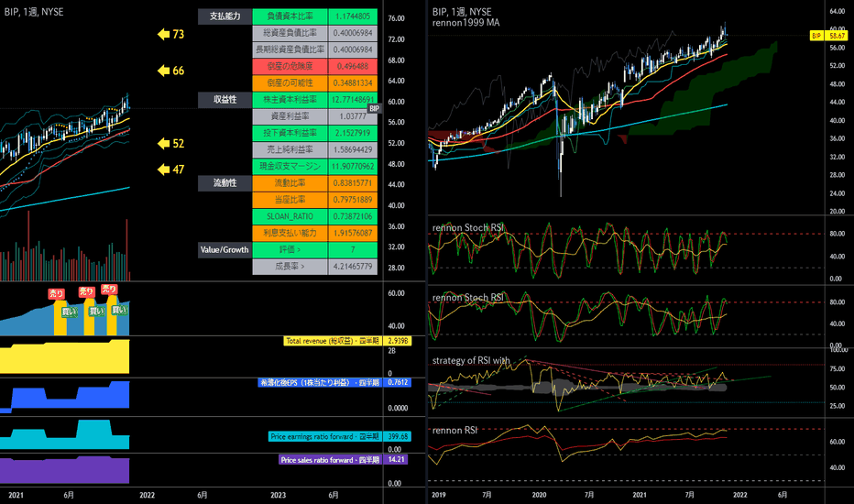Click the last green 買い buy marker
854x504 pixels.
click(119, 310)
